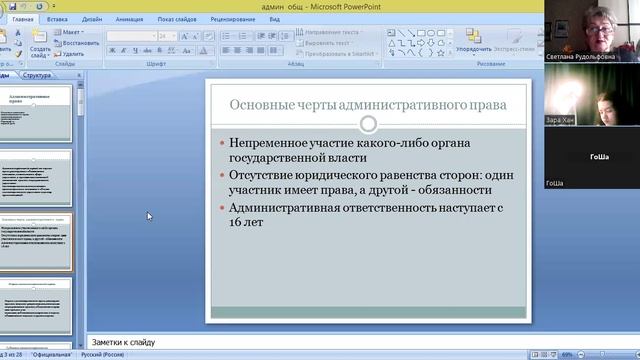
Task: Click the font color A swatch
Action: 203,51
